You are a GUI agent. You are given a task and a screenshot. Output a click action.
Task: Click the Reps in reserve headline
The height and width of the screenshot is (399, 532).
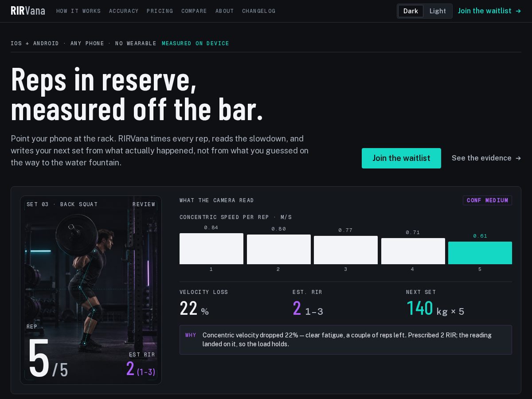(x=137, y=94)
